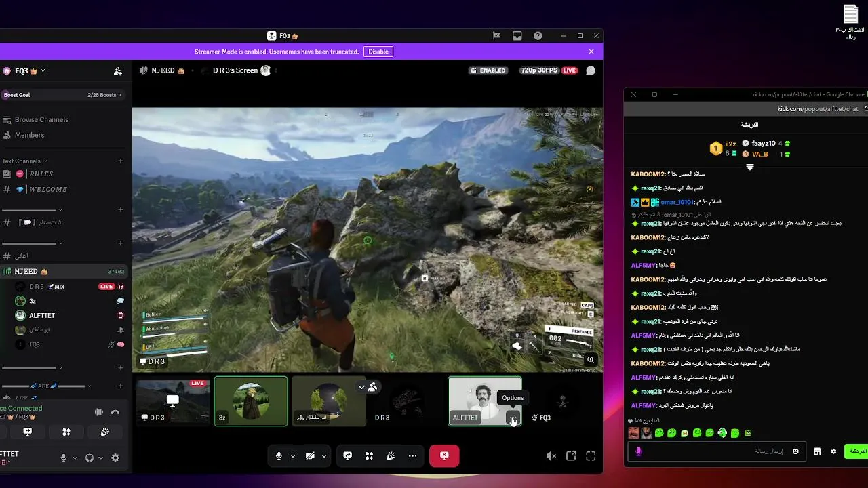The height and width of the screenshot is (488, 868).
Task: Select the 3z participant tile
Action: click(x=251, y=402)
